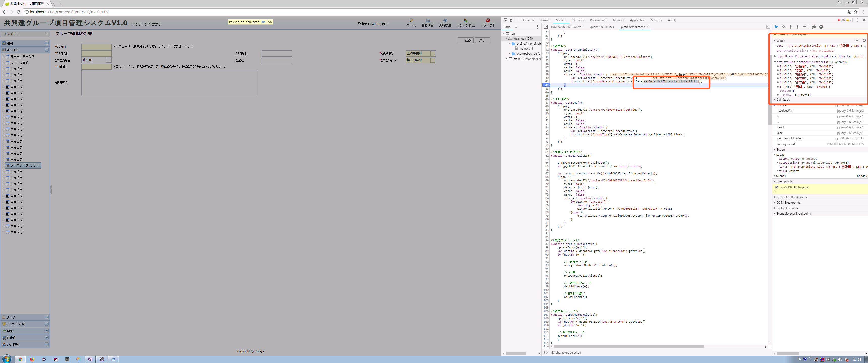Open the Windows Start menu
868x363 pixels.
(x=6, y=359)
